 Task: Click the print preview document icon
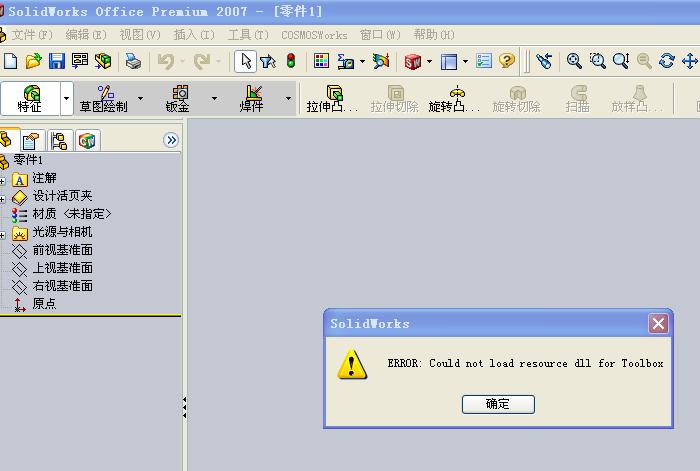pos(80,61)
